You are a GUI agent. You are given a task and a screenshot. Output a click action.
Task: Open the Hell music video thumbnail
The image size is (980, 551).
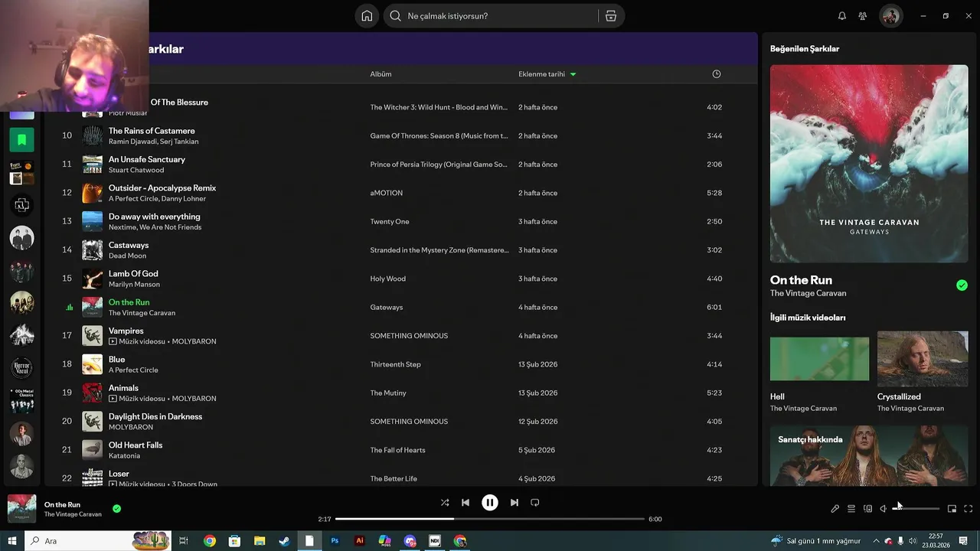click(819, 359)
